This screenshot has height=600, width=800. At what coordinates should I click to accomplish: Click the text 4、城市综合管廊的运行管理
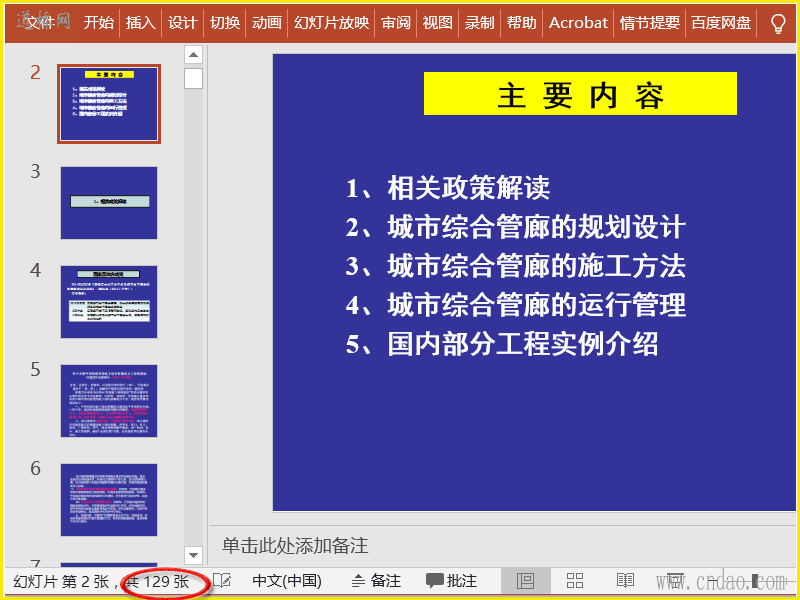click(x=515, y=305)
